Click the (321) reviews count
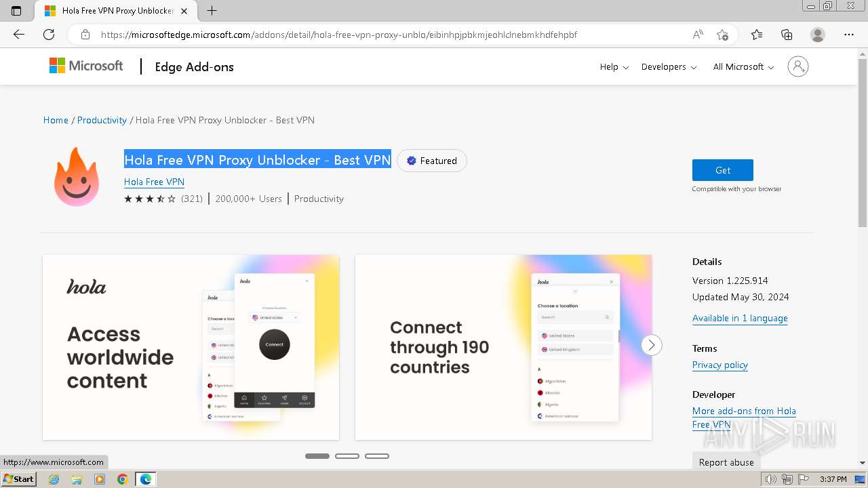This screenshot has width=868, height=488. point(192,199)
